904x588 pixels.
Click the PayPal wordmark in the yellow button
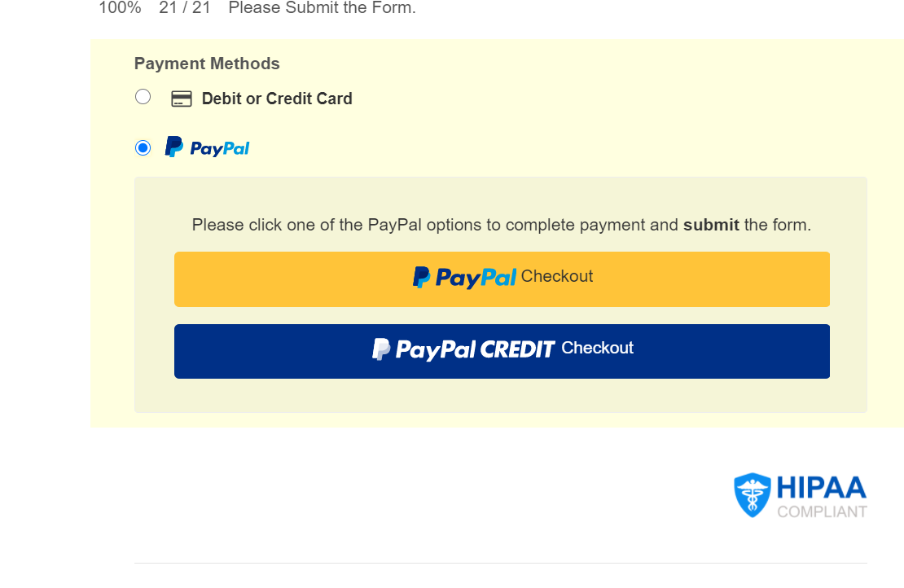click(x=476, y=278)
